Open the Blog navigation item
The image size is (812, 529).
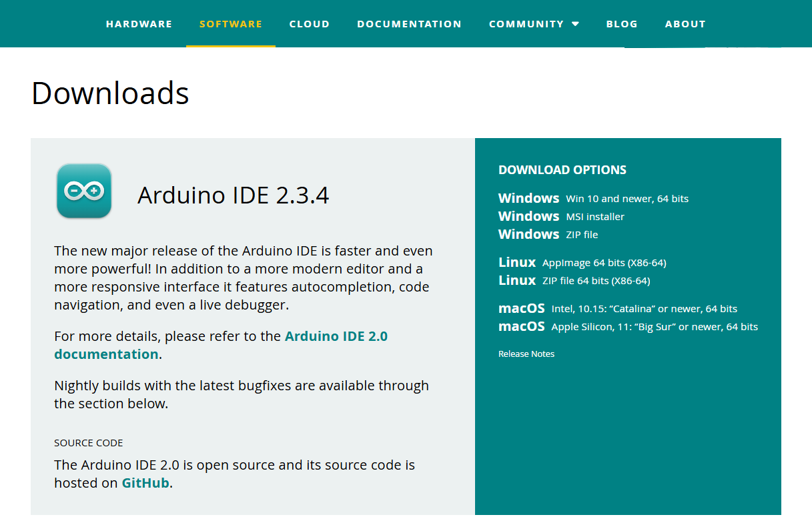pyautogui.click(x=622, y=24)
